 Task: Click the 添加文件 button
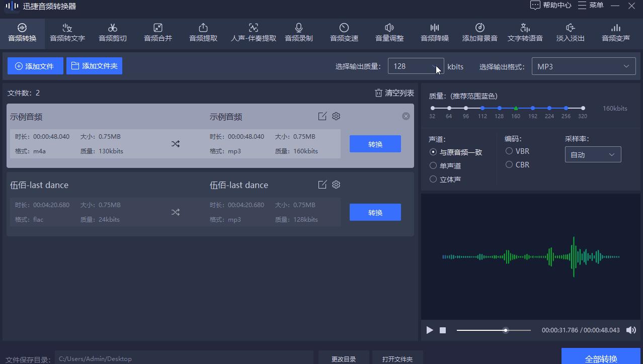coord(35,66)
